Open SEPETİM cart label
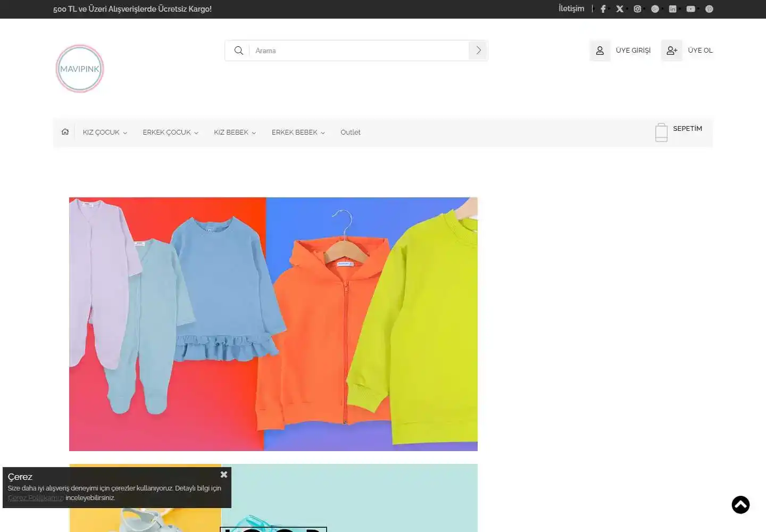The height and width of the screenshot is (532, 766). coord(687,129)
